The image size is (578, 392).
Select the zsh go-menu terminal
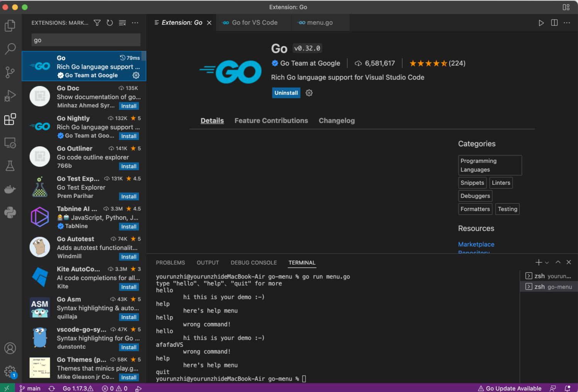(x=549, y=287)
